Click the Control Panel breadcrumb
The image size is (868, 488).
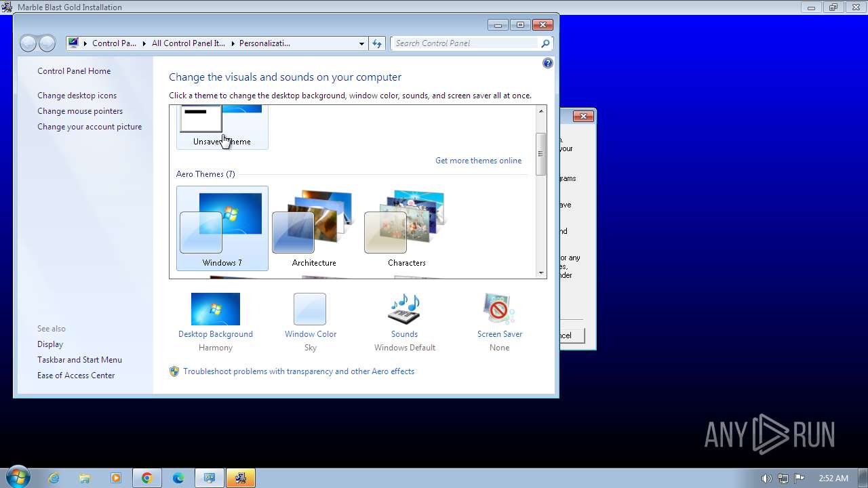pyautogui.click(x=115, y=43)
